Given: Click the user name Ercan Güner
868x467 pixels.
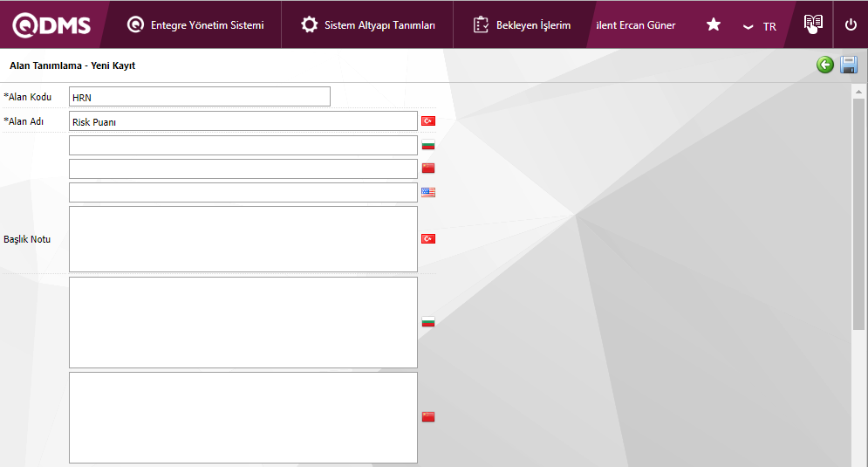Looking at the screenshot, I should [635, 25].
